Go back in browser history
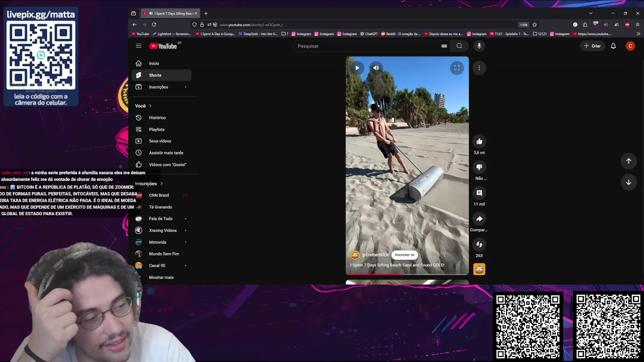The height and width of the screenshot is (362, 644). [x=134, y=25]
